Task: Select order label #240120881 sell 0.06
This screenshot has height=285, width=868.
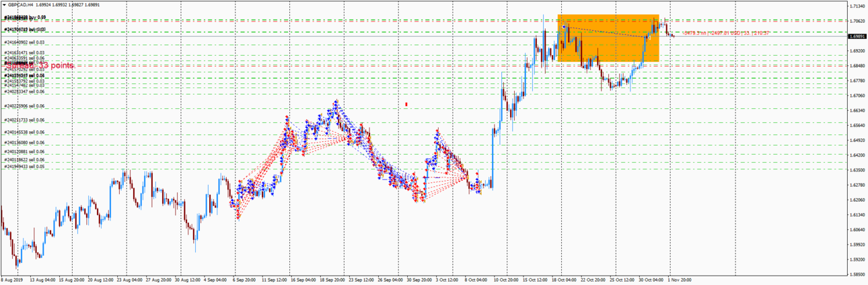Action: point(24,152)
